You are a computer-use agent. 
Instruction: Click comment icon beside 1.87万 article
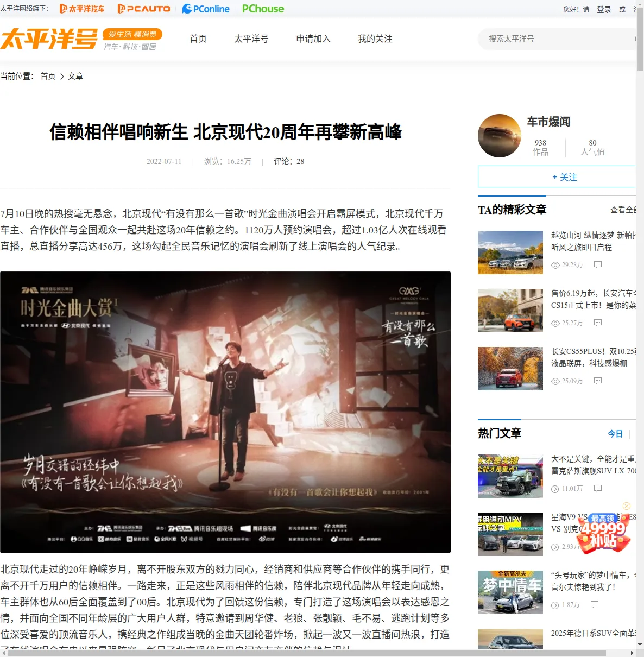coord(595,605)
